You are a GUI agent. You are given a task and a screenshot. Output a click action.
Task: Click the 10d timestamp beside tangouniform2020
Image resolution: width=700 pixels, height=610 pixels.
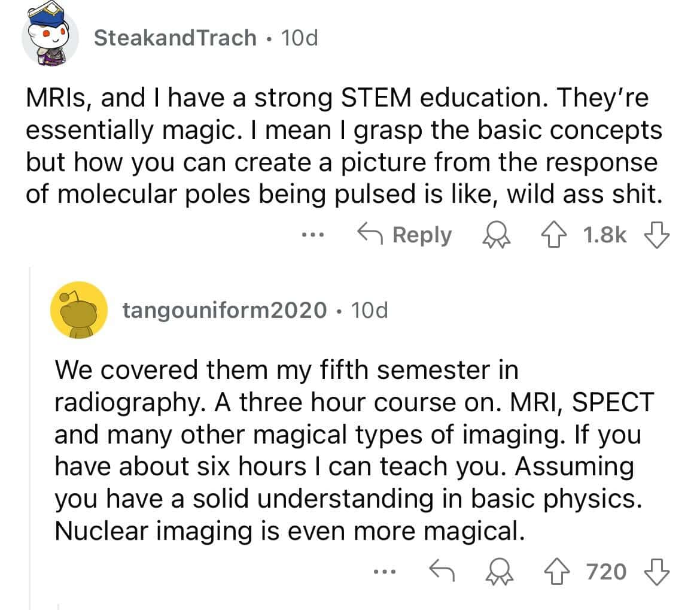coord(369,309)
